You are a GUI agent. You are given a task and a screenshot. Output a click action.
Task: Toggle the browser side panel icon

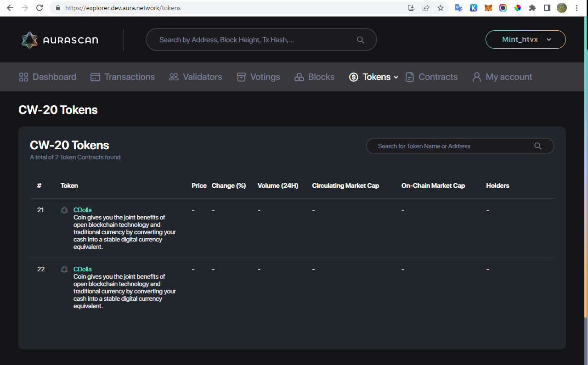click(547, 8)
